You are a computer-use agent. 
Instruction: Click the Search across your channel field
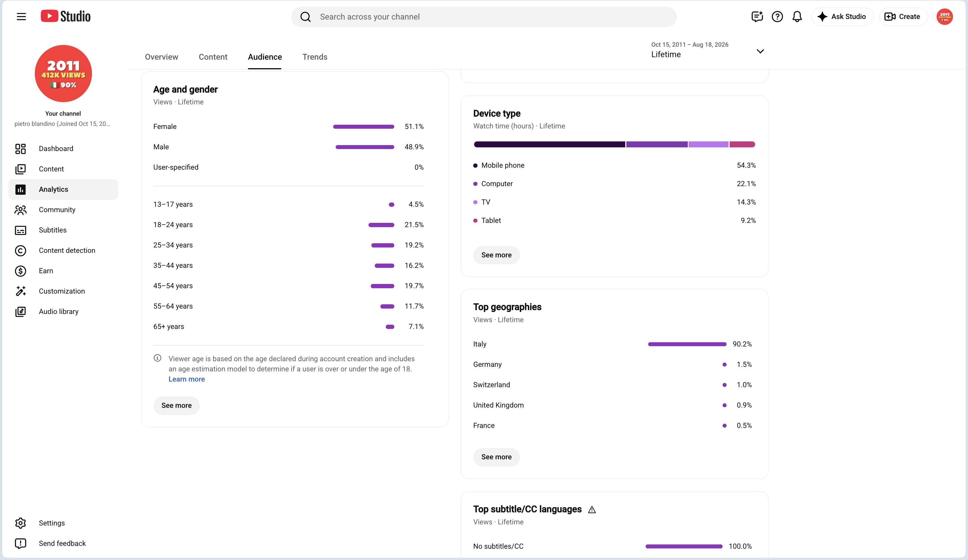[x=484, y=16]
